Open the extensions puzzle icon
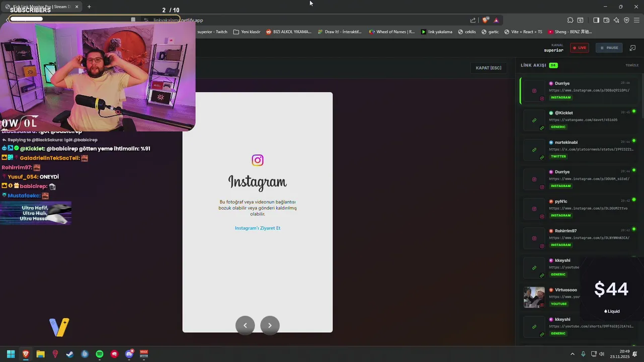The width and height of the screenshot is (644, 362). (x=570, y=20)
